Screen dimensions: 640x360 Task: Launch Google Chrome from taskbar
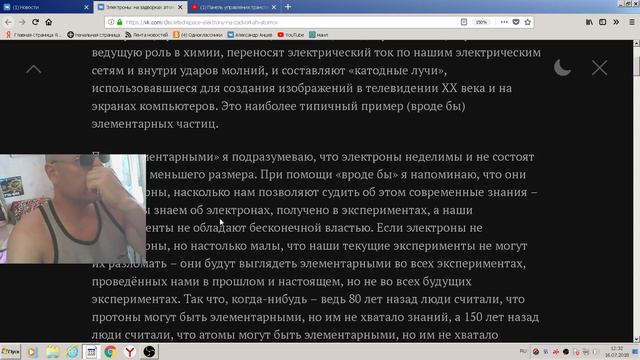click(x=110, y=351)
